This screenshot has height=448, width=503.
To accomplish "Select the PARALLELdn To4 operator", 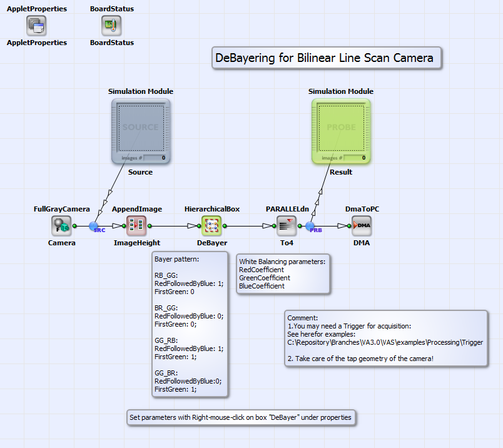I will [x=287, y=225].
